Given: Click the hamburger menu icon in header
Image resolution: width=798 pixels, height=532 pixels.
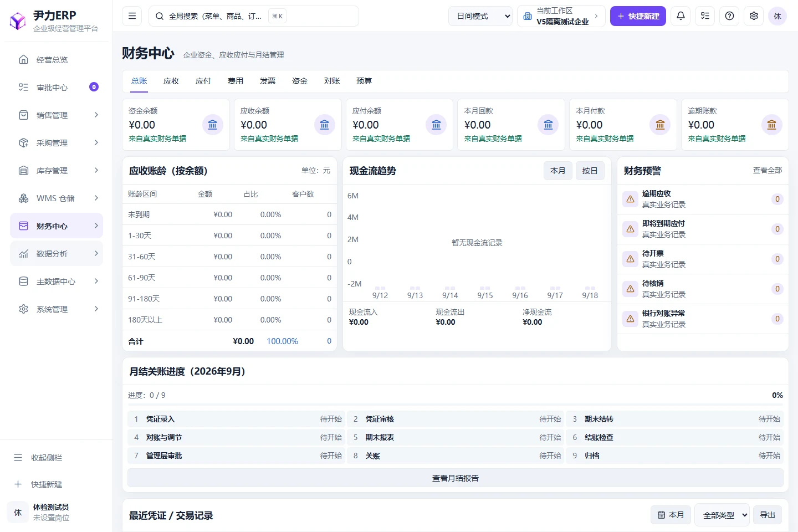Looking at the screenshot, I should (132, 16).
